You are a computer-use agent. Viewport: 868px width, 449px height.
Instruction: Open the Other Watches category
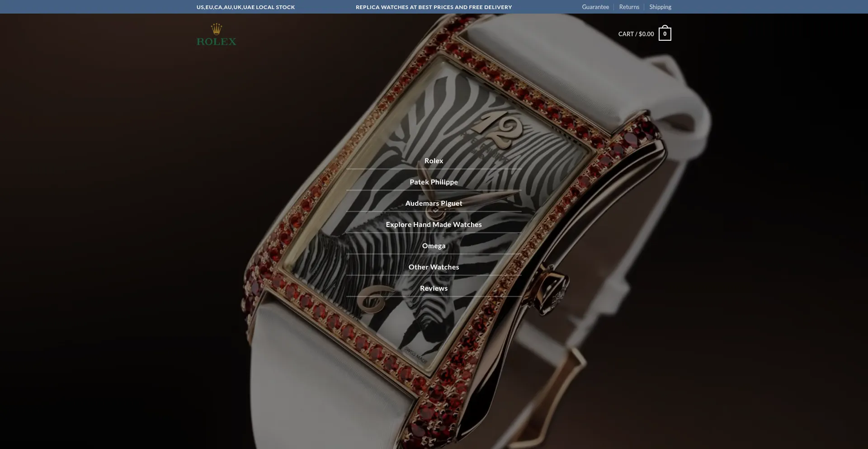point(434,267)
